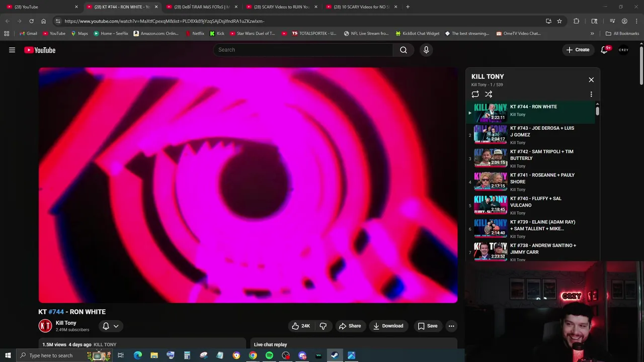644x362 pixels.
Task: Dislike the video
Action: 323,326
